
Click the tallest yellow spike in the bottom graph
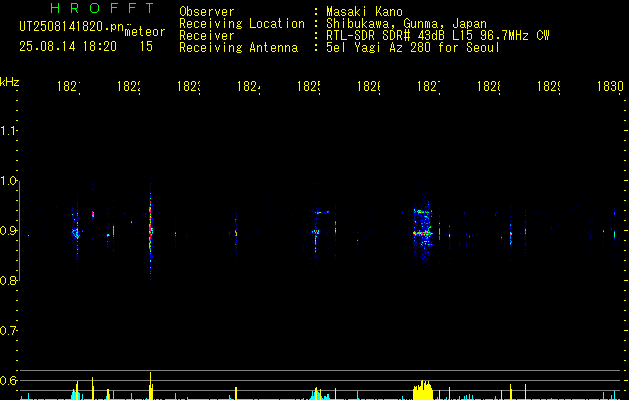(x=150, y=386)
